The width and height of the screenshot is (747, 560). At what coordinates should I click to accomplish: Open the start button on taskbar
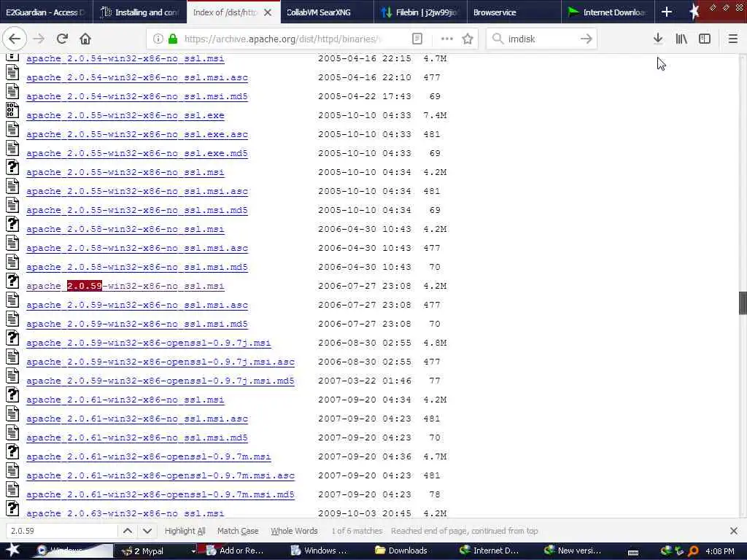(x=13, y=551)
